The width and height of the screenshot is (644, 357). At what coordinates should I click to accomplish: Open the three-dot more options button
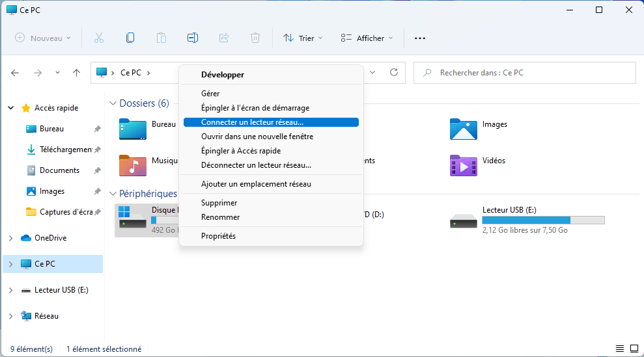pos(420,38)
